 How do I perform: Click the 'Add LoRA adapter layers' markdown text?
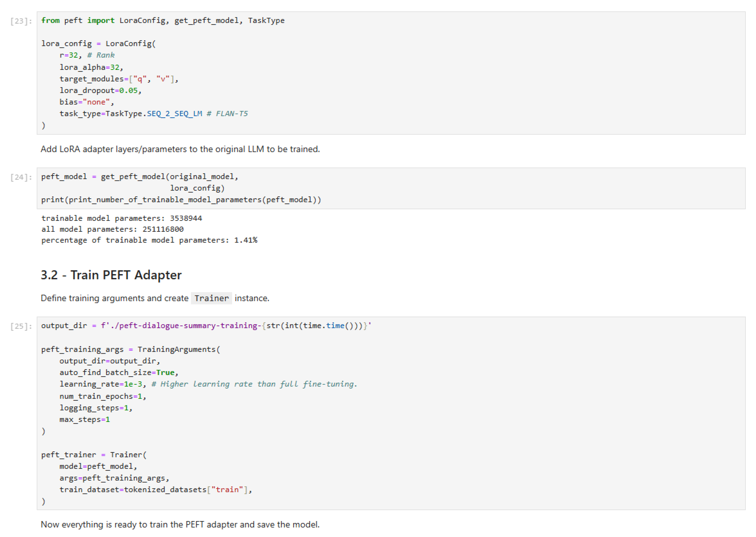pyautogui.click(x=180, y=149)
